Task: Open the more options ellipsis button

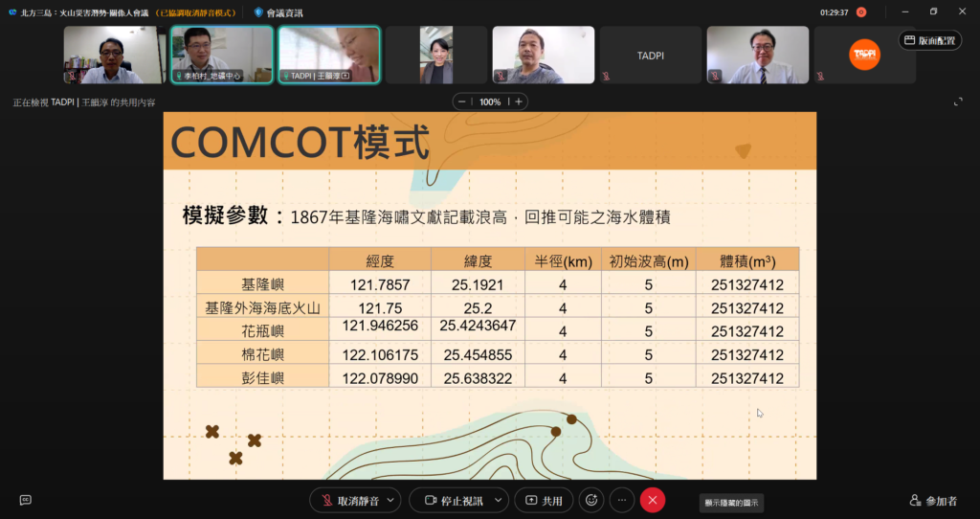Action: [622, 500]
